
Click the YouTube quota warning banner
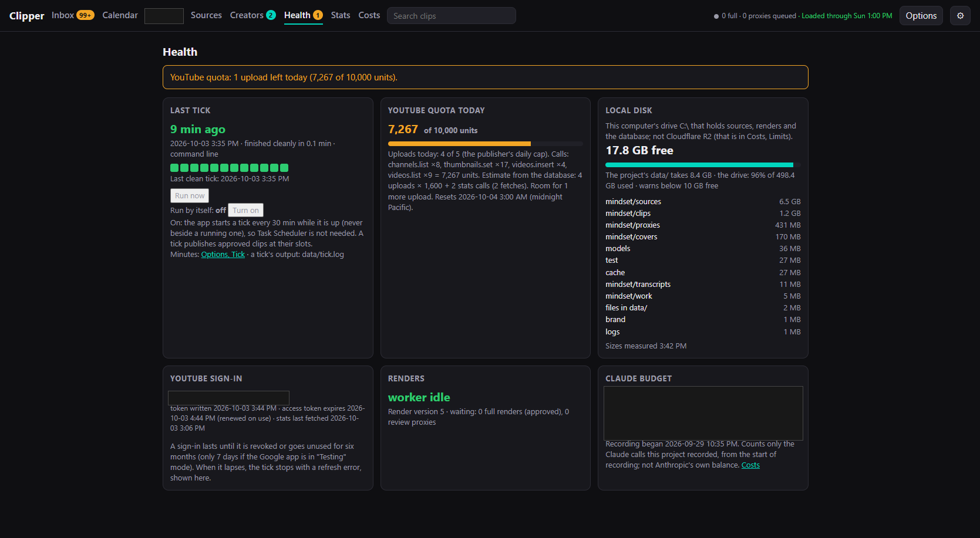tap(485, 77)
